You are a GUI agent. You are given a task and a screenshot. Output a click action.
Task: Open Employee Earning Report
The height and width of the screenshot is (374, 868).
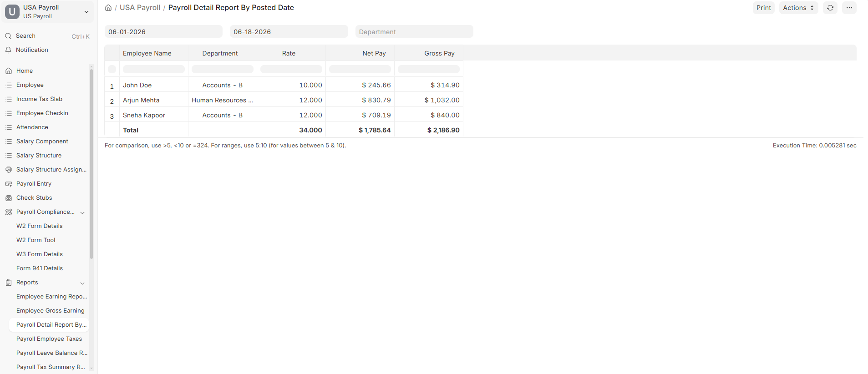tap(51, 297)
